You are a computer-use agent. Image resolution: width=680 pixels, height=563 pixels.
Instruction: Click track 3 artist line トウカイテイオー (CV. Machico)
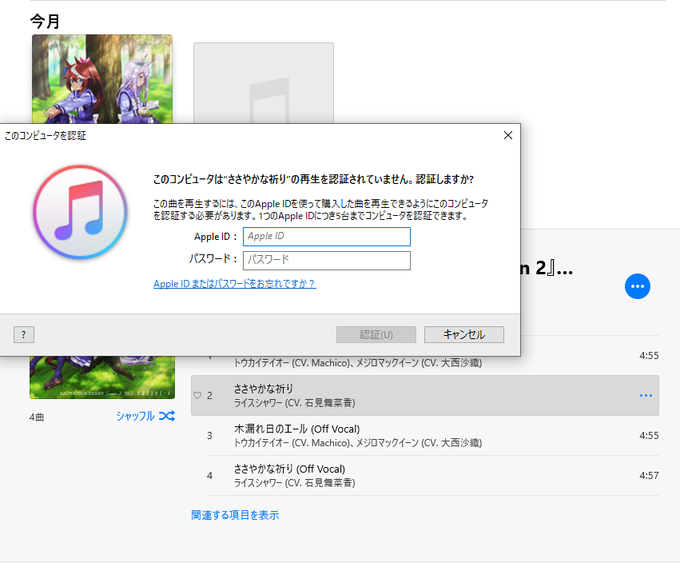coord(358,443)
